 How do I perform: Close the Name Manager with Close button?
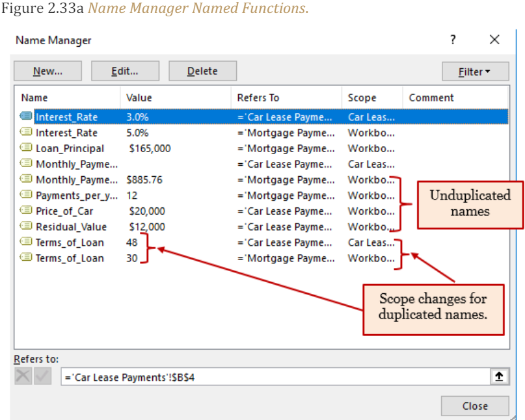475,406
